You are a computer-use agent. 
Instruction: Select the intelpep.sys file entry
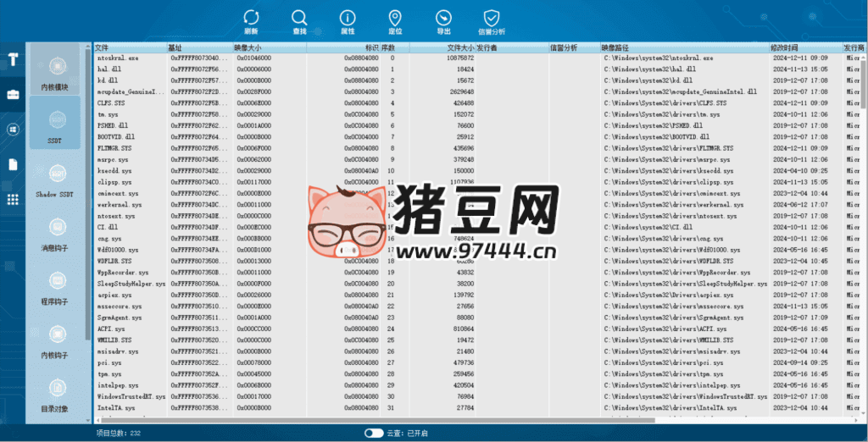tap(117, 385)
